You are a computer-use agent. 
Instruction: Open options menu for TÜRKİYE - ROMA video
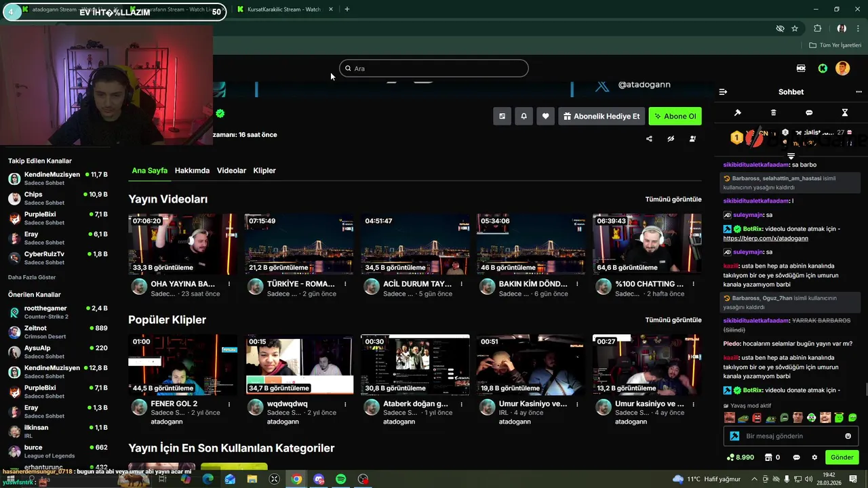345,284
